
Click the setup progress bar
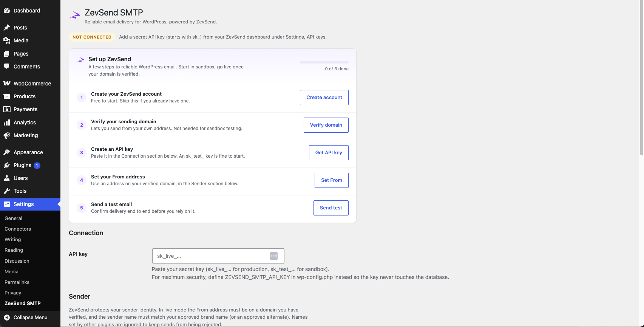coord(324,62)
